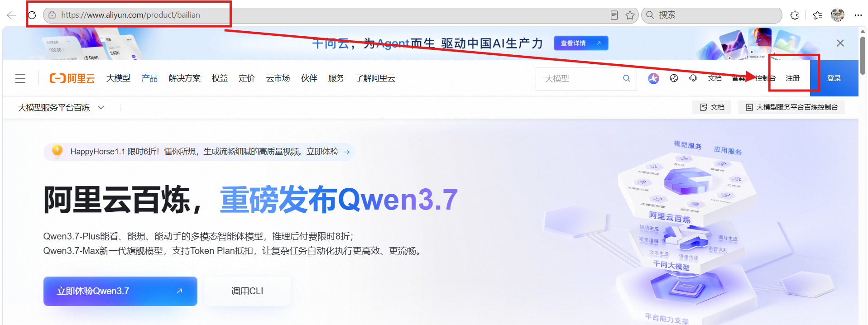
Task: Click the 应用服务 label in the illustration
Action: (x=728, y=150)
